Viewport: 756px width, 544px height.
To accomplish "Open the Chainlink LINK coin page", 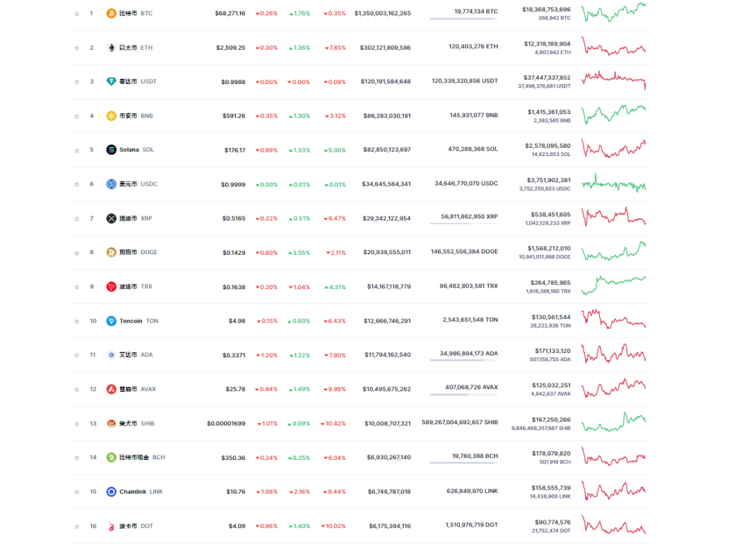I will click(141, 491).
